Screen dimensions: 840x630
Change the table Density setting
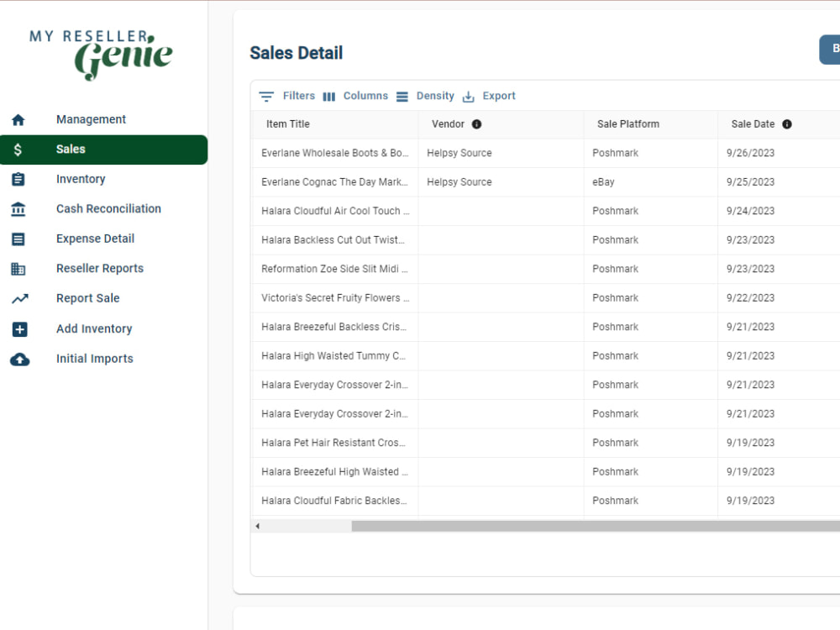click(x=425, y=96)
